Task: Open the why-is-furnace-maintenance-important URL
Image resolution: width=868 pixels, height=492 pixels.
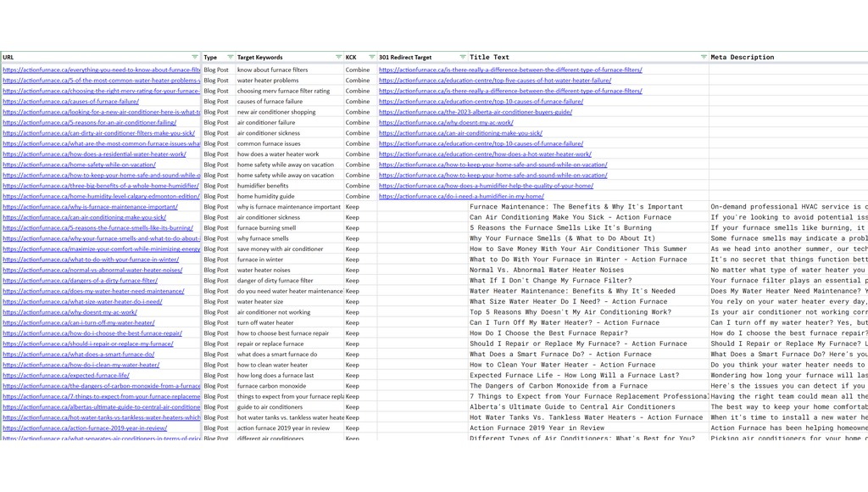Action: pos(90,207)
